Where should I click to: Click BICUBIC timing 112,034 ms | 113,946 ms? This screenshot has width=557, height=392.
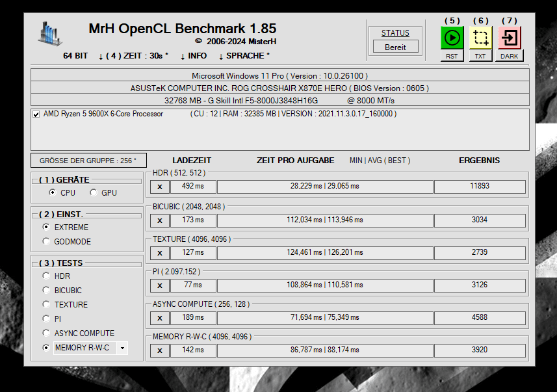click(x=325, y=220)
